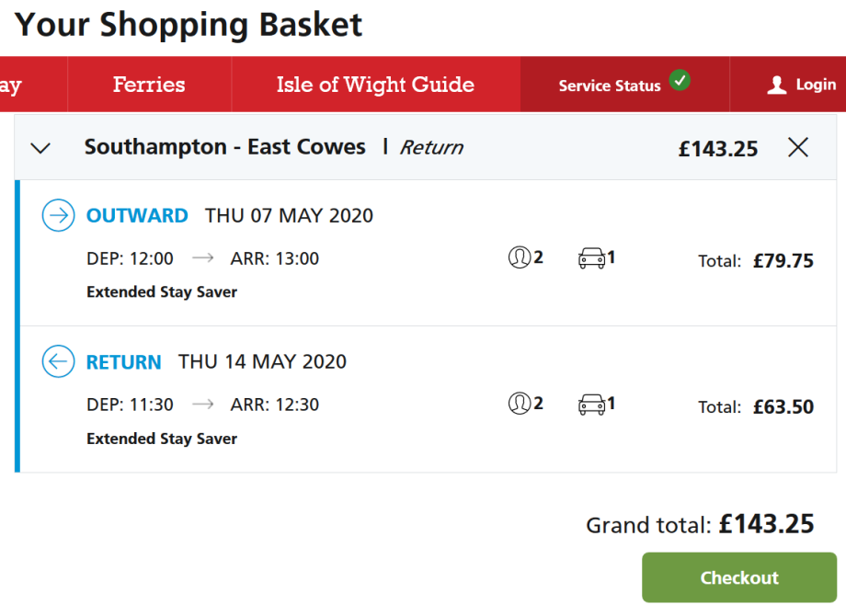Image resolution: width=846 pixels, height=616 pixels.
Task: Click the Login user profile icon
Action: pyautogui.click(x=777, y=85)
